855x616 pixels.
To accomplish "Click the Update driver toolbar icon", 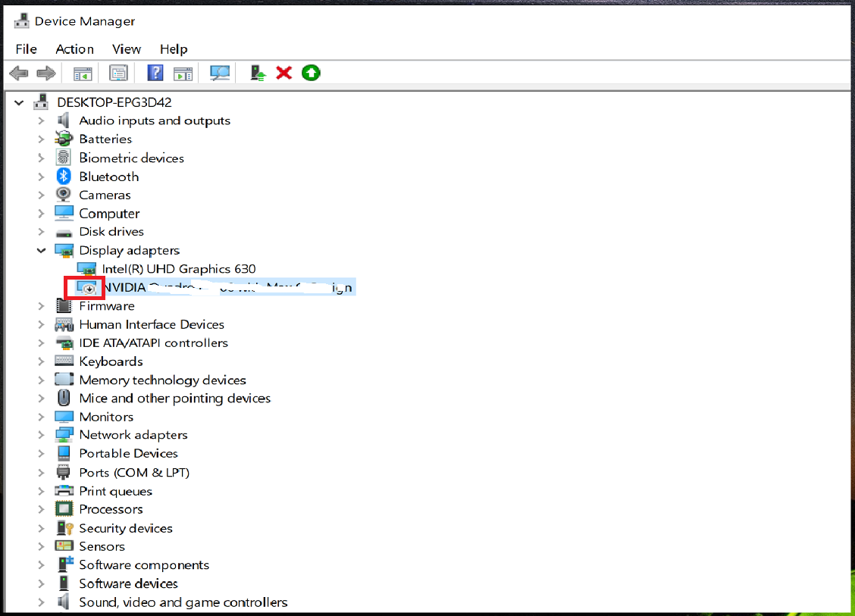I will click(258, 73).
